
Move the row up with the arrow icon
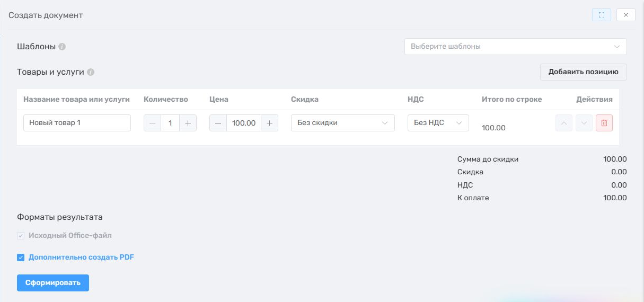(564, 123)
